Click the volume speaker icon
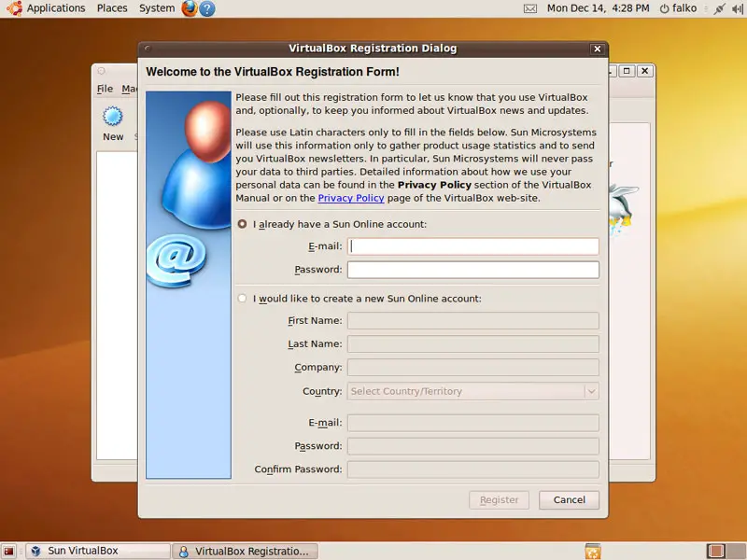The height and width of the screenshot is (560, 747). coord(737,8)
